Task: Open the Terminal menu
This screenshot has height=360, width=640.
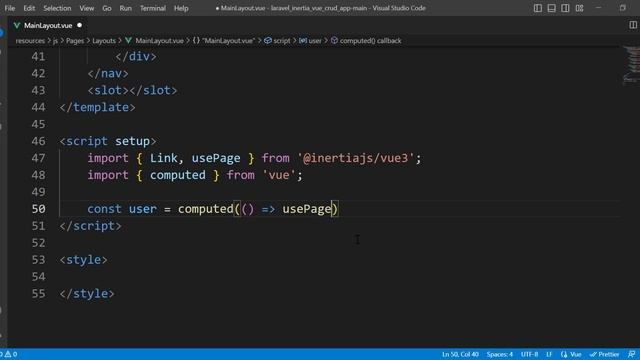Action: 153,8
